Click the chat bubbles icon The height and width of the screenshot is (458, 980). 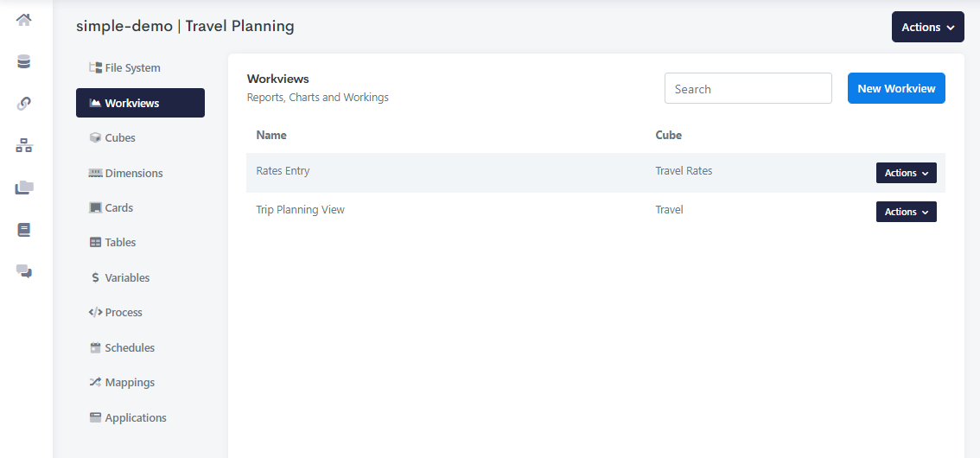coord(24,271)
